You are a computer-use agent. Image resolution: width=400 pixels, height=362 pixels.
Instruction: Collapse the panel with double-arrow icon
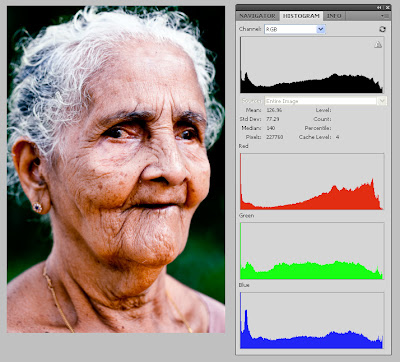coord(379,7)
